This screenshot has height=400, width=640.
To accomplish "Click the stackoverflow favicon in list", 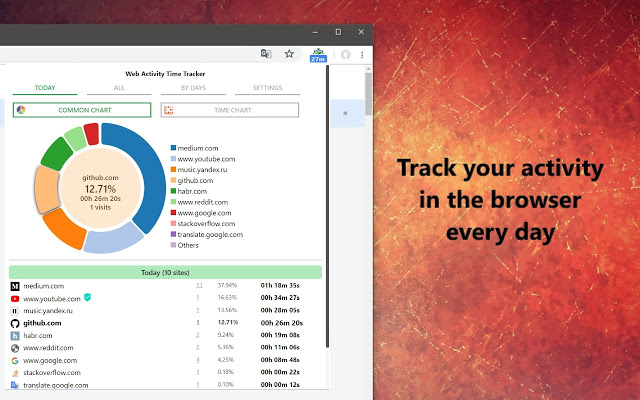I will pyautogui.click(x=15, y=373).
